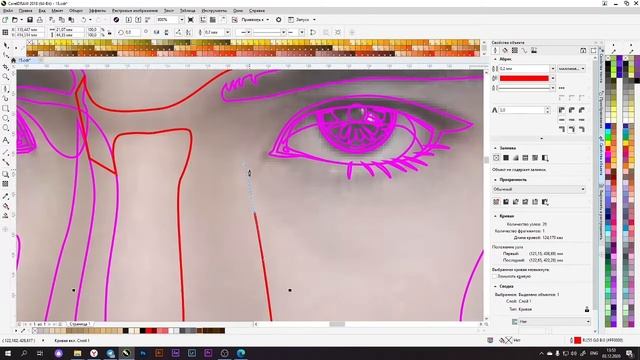Open outline width dropdown in property bar
Screen dimensions: 640x360
228,32
